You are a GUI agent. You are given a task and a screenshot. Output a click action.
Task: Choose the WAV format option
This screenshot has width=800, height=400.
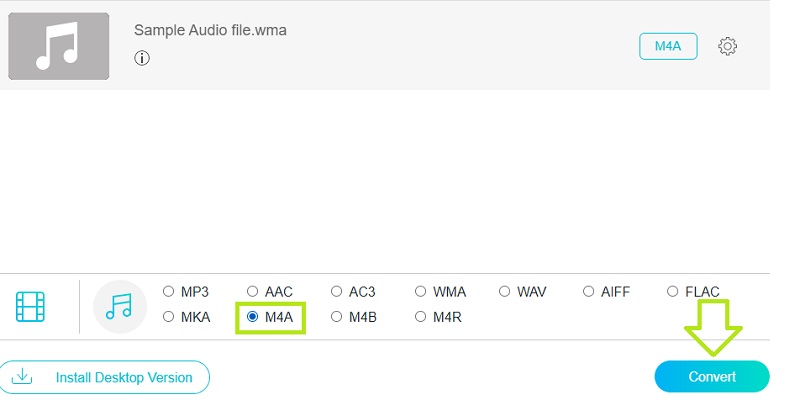click(x=504, y=292)
